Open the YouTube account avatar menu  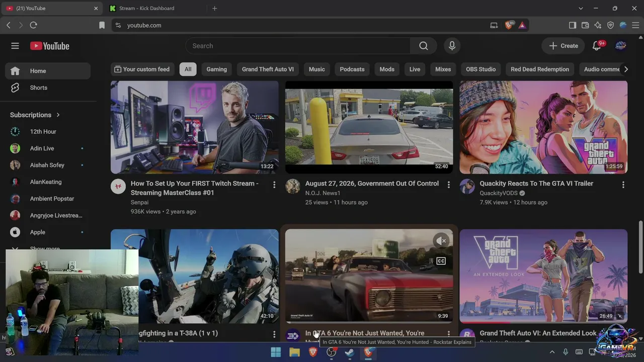click(621, 46)
